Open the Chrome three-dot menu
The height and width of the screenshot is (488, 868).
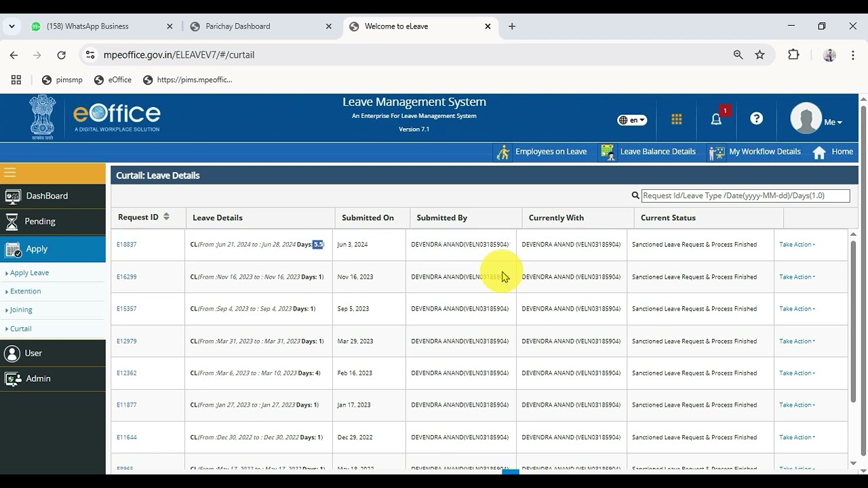pyautogui.click(x=853, y=55)
